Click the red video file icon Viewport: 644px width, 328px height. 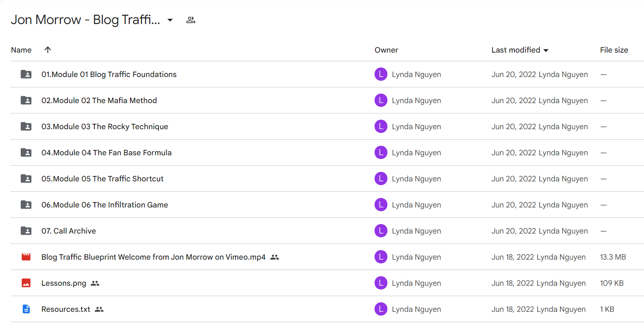[26, 257]
